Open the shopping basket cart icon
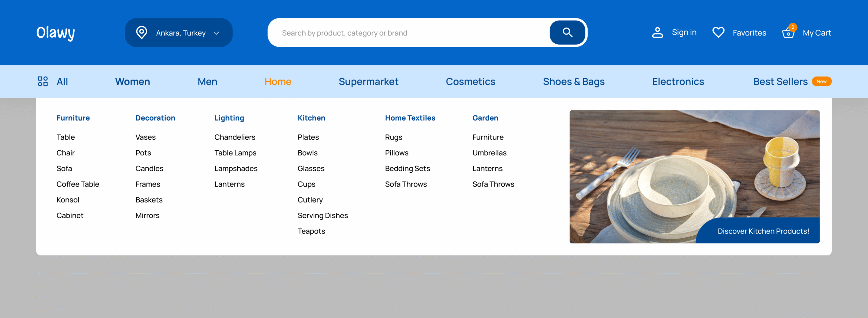868x318 pixels. [788, 33]
